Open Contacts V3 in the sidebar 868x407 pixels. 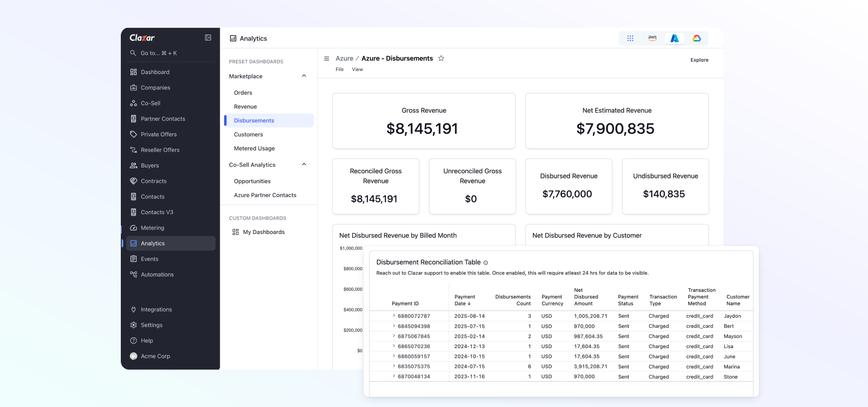(x=171, y=212)
